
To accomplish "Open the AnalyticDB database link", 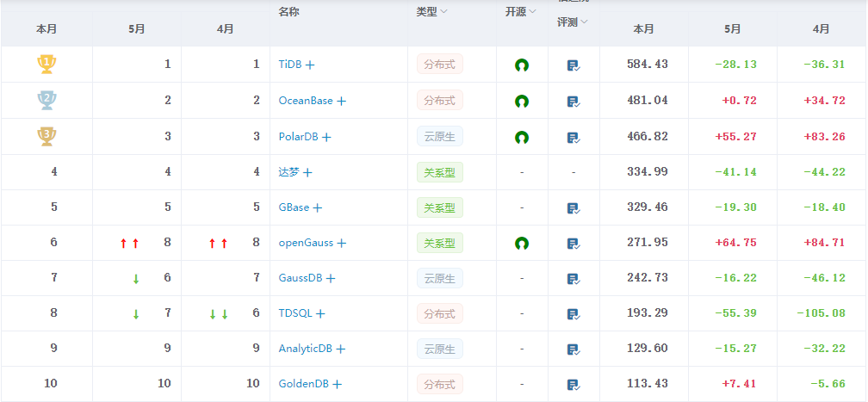I will pos(306,349).
